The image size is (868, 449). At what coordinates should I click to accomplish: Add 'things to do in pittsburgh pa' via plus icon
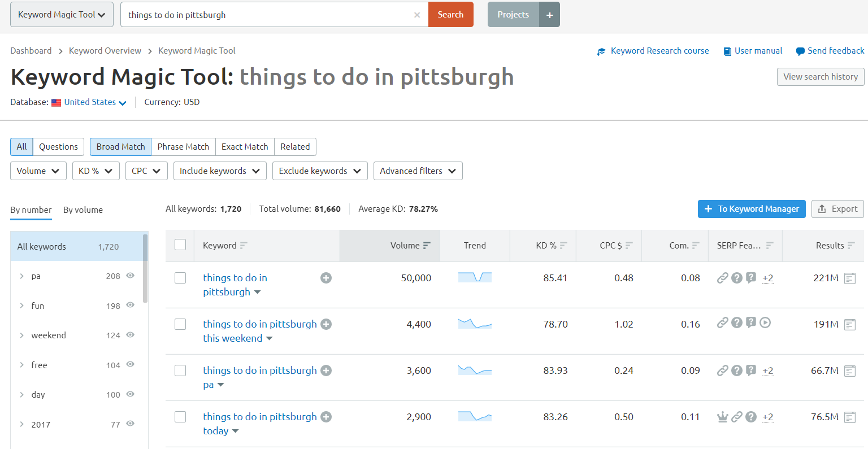(x=326, y=370)
